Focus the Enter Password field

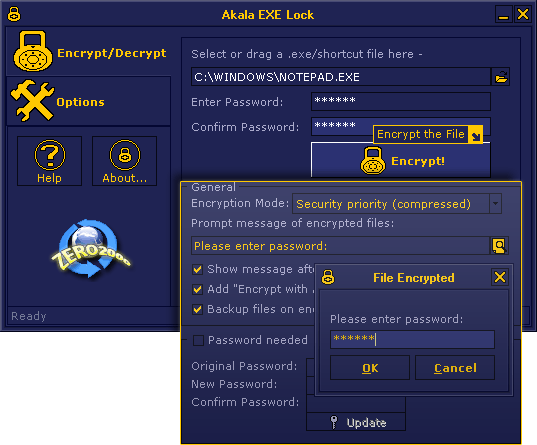tap(401, 101)
